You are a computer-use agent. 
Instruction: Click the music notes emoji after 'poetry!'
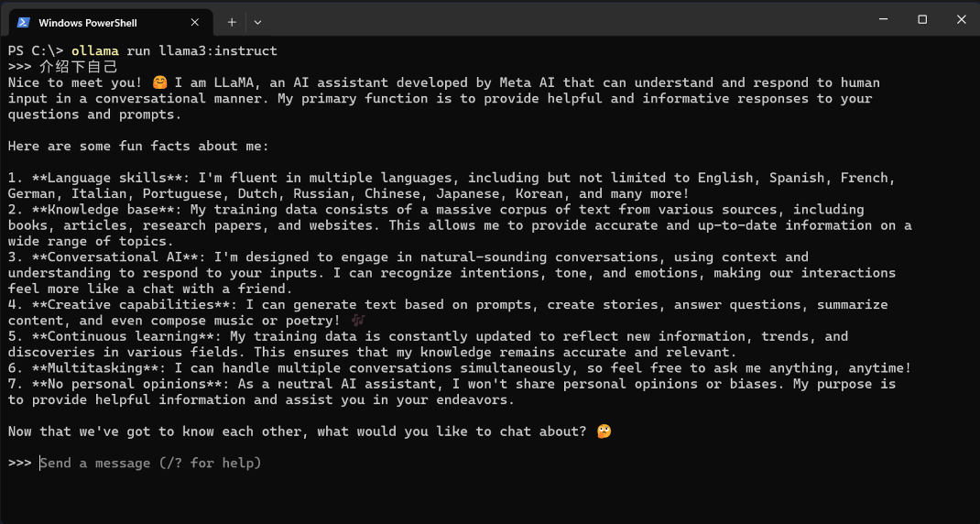point(358,321)
